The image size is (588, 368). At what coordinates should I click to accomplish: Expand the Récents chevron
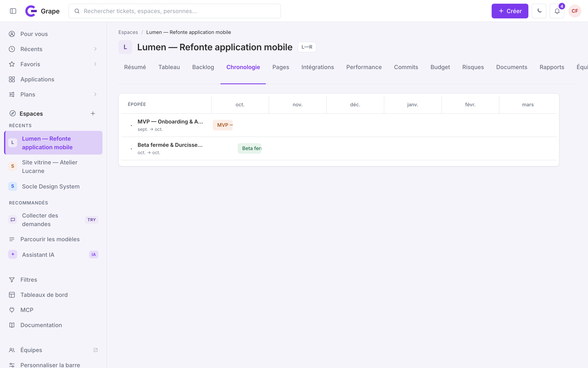point(95,49)
